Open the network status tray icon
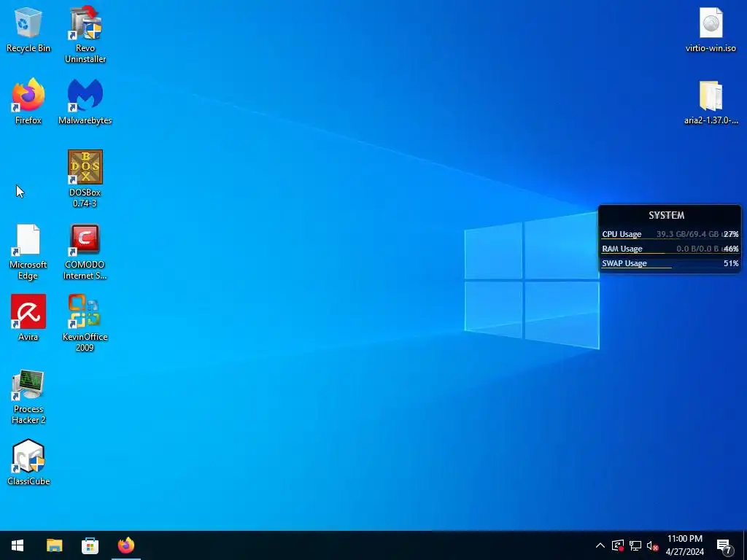 click(635, 545)
